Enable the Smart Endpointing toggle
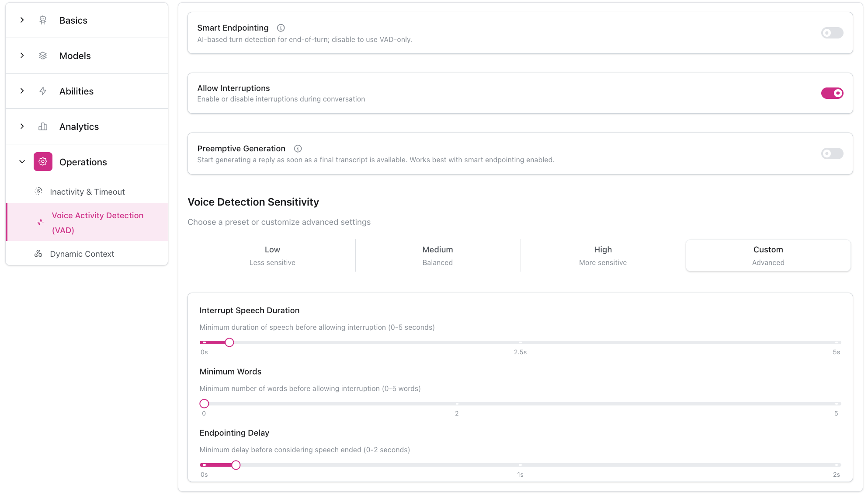 (832, 33)
